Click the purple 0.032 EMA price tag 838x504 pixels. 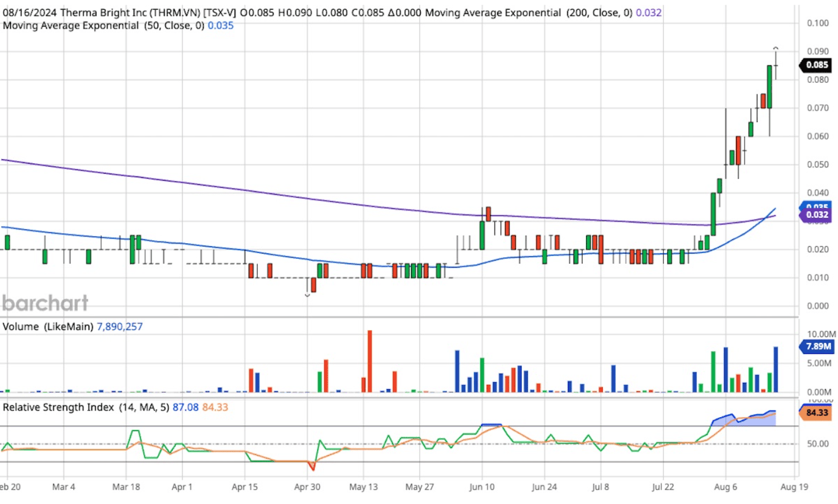816,215
